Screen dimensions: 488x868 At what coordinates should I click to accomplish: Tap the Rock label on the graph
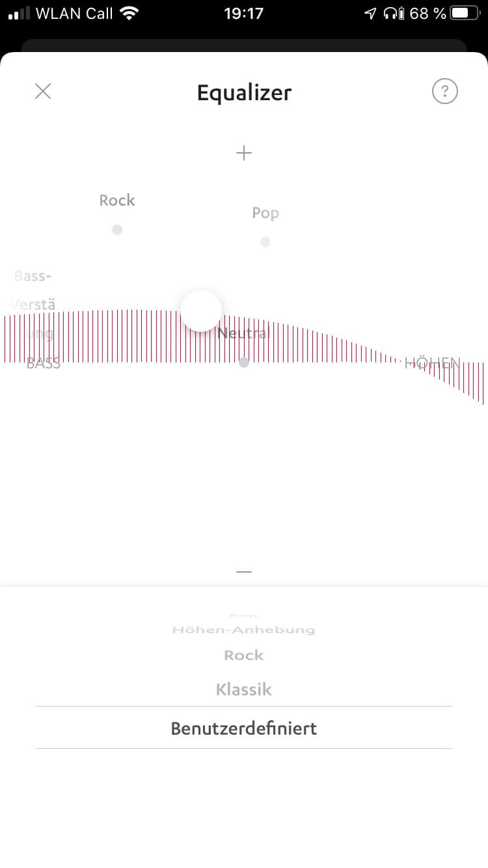coord(117,200)
